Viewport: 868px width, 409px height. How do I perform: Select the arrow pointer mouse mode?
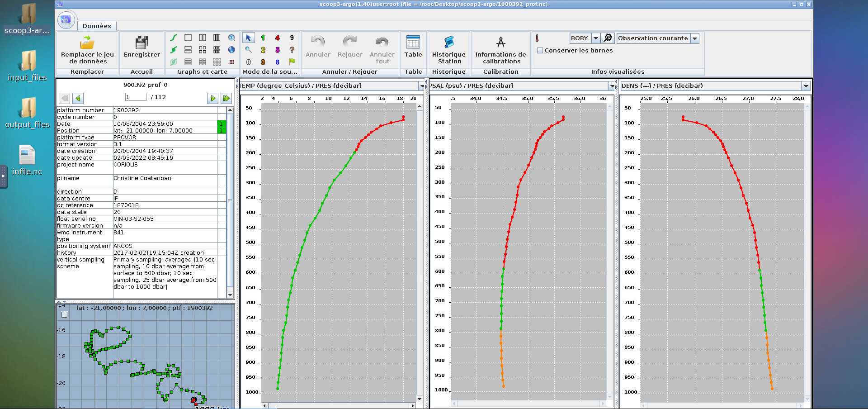[248, 38]
